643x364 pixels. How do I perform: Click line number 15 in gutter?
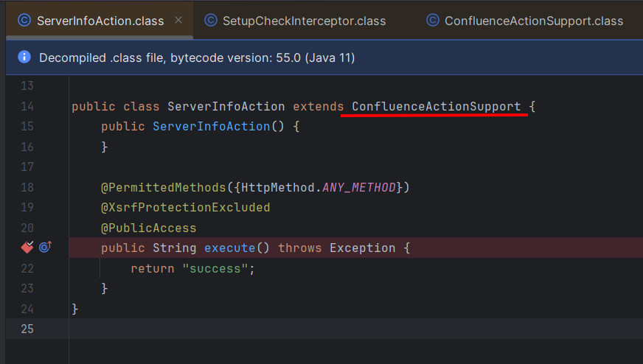27,126
